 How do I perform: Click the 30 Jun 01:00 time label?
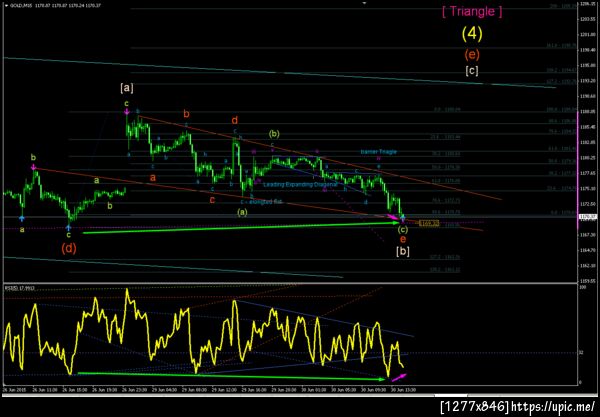(315, 389)
